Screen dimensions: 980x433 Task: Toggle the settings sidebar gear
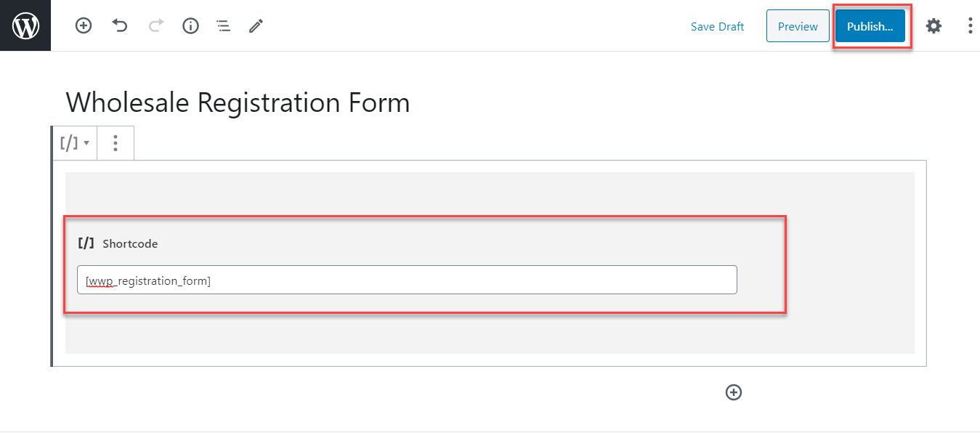934,26
